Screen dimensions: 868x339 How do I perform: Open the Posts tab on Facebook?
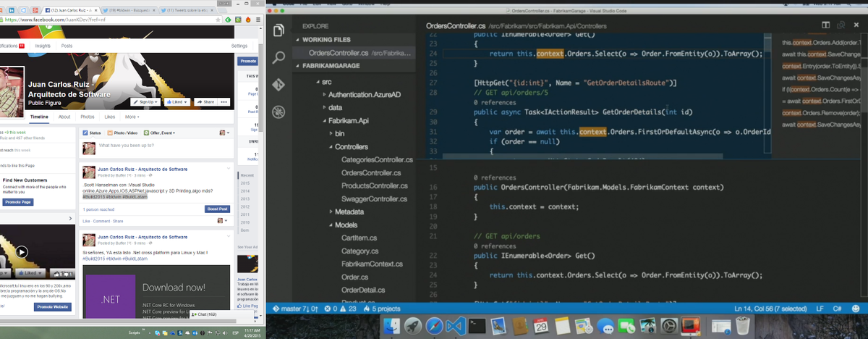click(x=67, y=46)
